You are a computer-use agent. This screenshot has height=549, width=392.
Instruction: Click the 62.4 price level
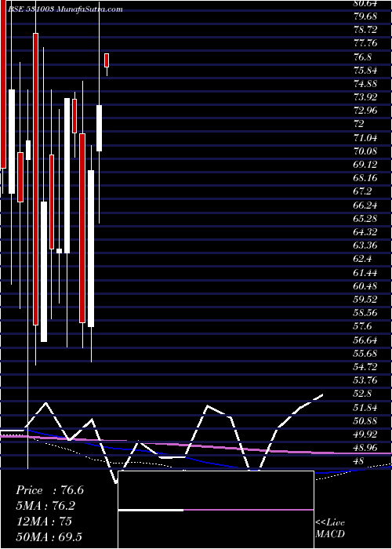coord(363,259)
